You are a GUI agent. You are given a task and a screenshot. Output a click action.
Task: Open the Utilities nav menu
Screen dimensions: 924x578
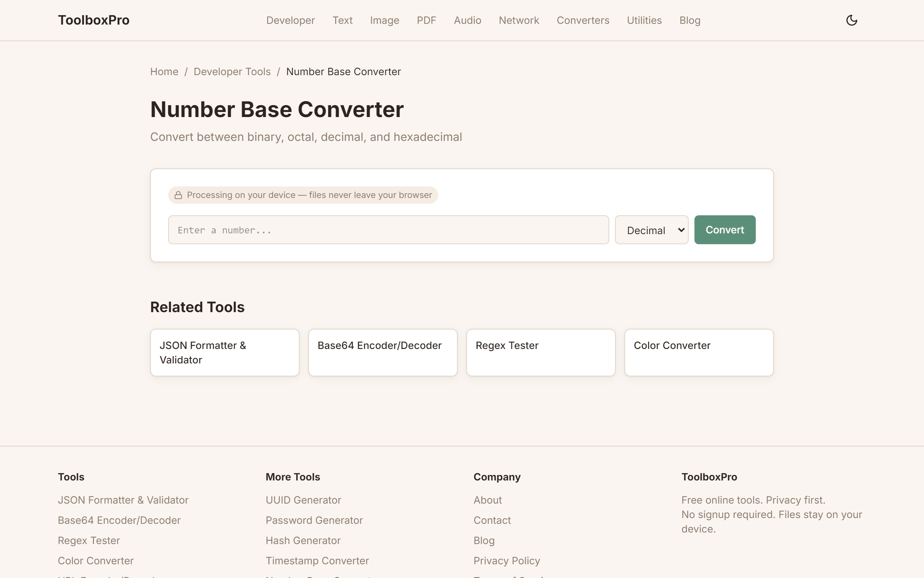644,20
